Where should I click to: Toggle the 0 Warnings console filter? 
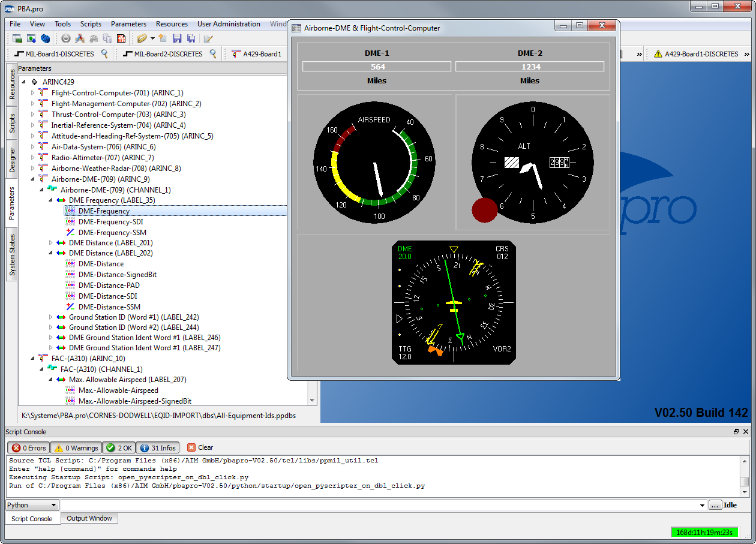[x=76, y=447]
